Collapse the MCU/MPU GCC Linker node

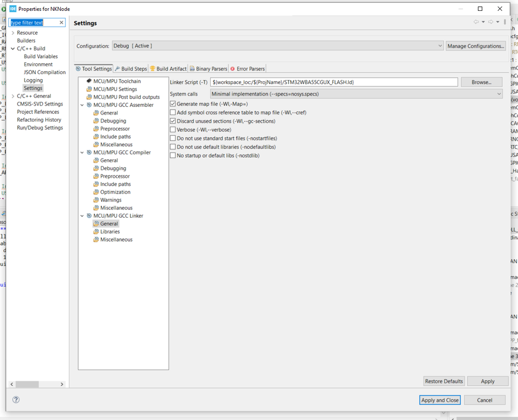pyautogui.click(x=82, y=216)
